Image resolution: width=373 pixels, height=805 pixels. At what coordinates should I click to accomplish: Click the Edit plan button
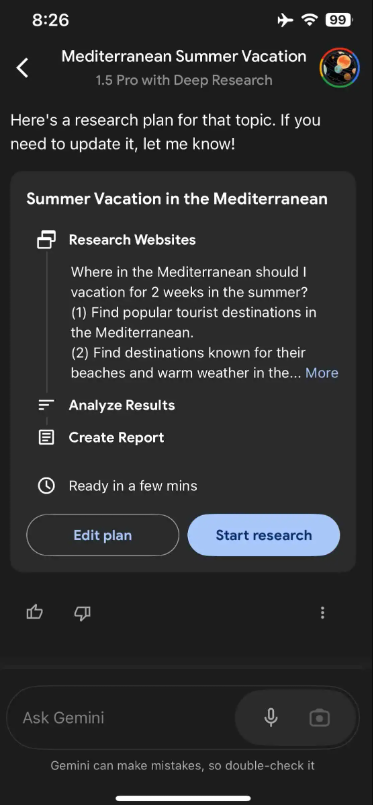coord(103,535)
